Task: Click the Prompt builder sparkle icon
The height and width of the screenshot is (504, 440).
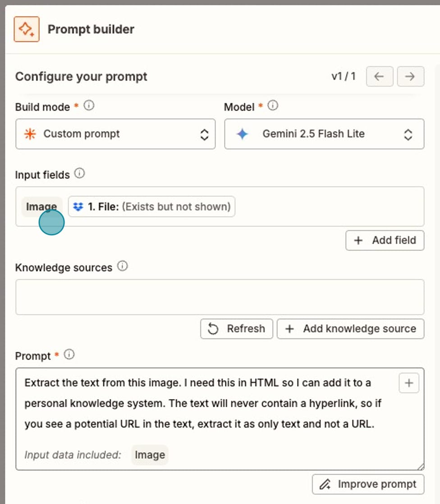Action: (x=27, y=29)
